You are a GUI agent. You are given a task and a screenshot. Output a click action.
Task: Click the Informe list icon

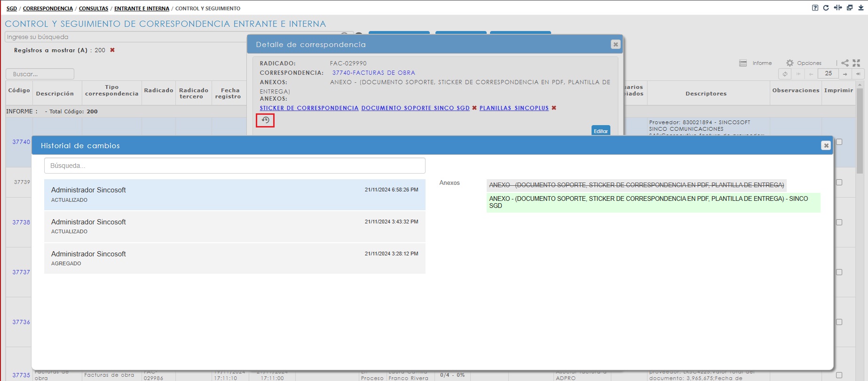coord(743,63)
